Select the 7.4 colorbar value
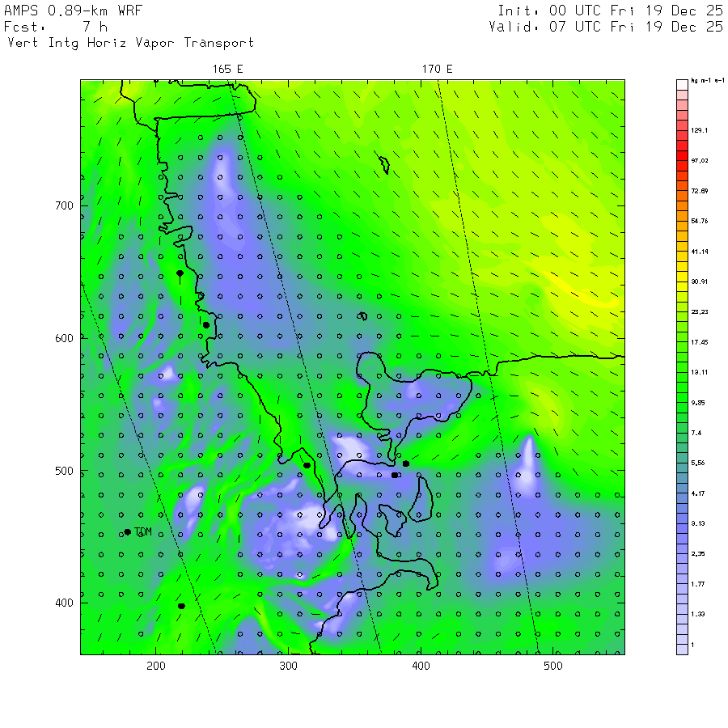 pyautogui.click(x=696, y=434)
